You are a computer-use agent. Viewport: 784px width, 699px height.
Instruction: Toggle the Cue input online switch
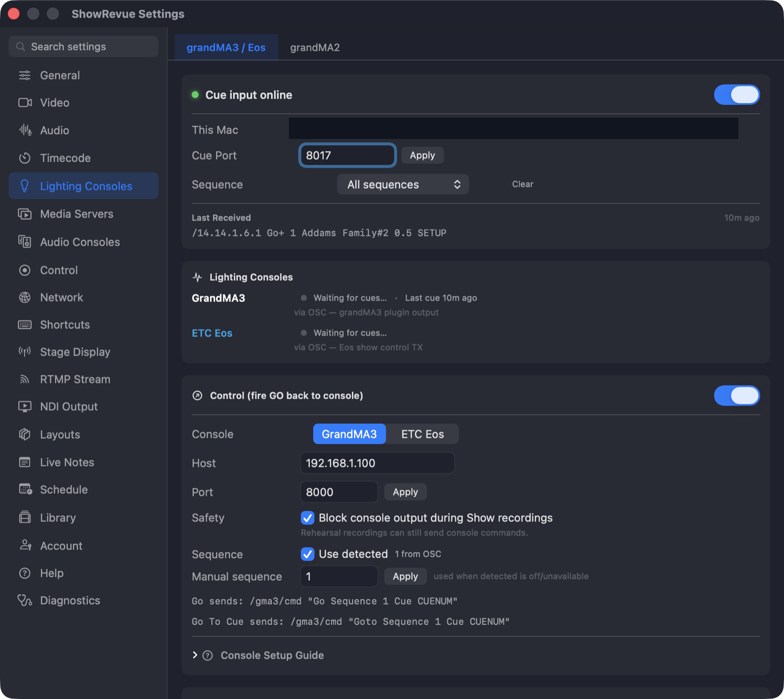coord(737,95)
